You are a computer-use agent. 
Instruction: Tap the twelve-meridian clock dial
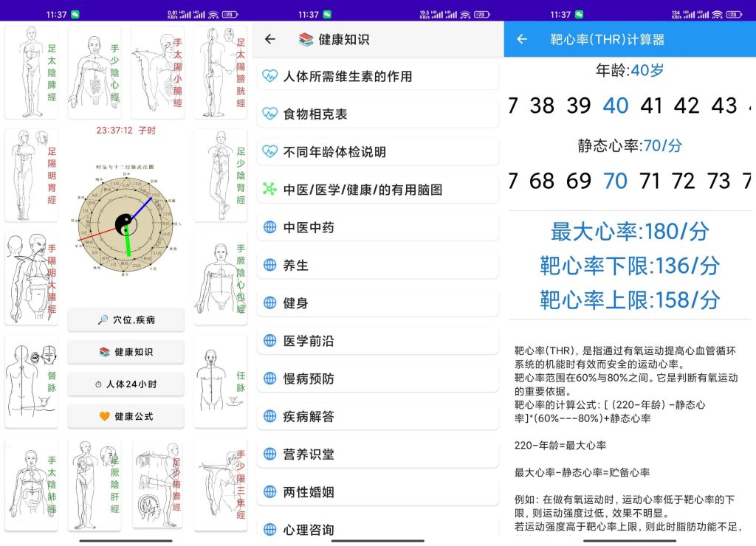coord(126,225)
